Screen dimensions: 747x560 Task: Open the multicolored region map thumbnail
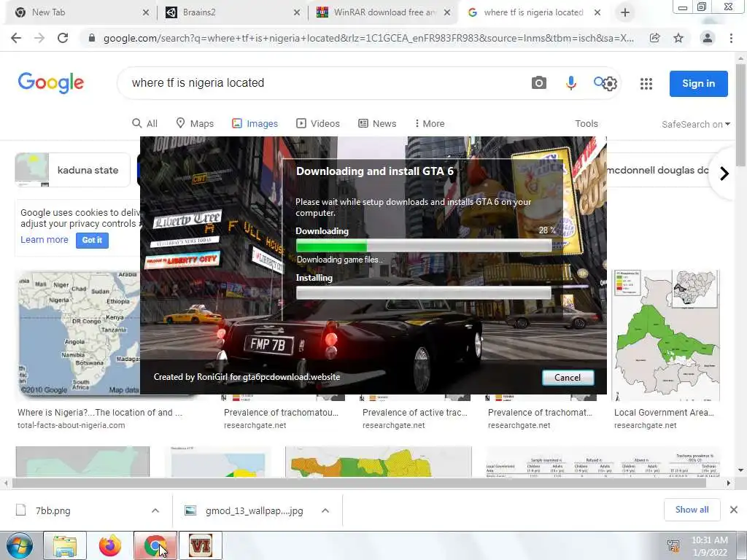click(379, 462)
